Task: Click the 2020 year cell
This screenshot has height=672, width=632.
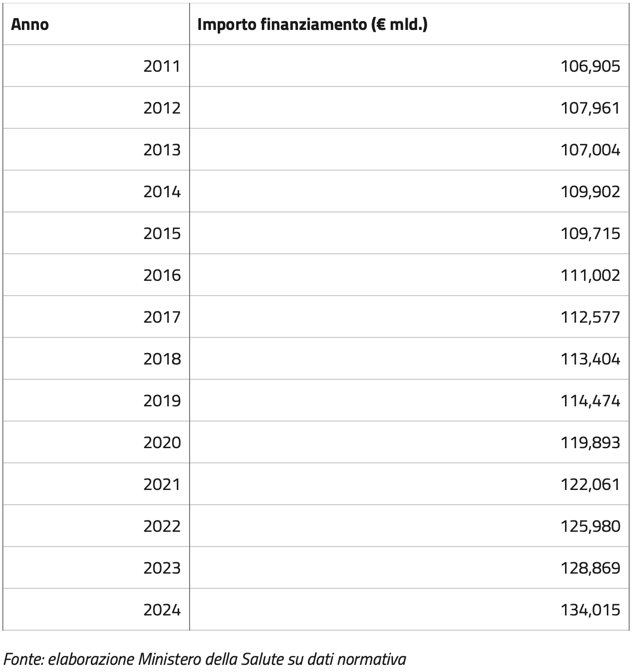Action: [x=162, y=442]
